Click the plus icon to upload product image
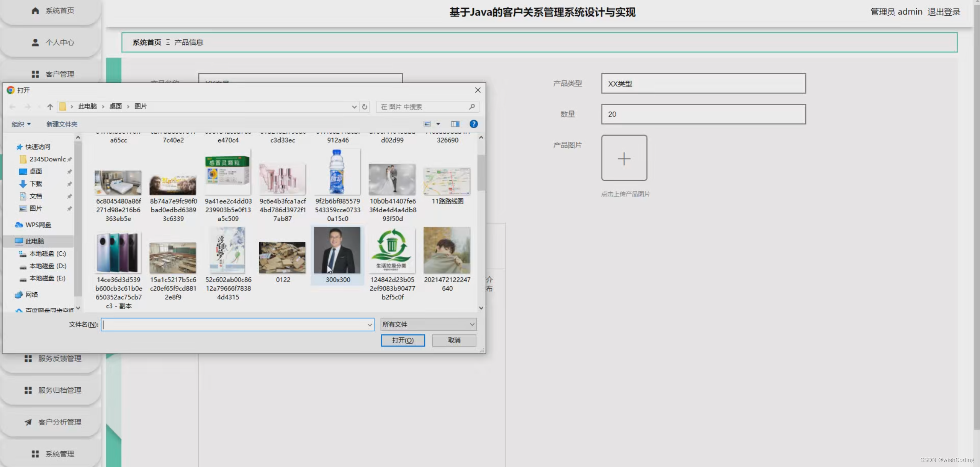 tap(624, 158)
